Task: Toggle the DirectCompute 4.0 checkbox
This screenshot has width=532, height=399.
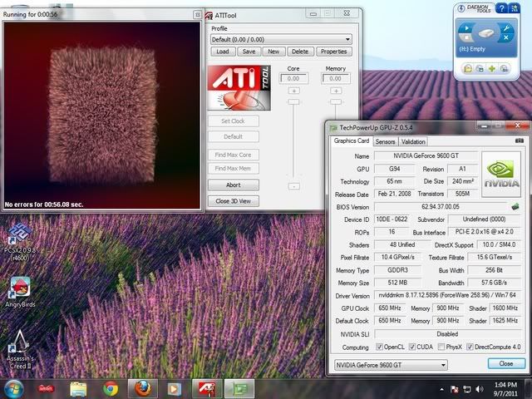Action: 470,347
